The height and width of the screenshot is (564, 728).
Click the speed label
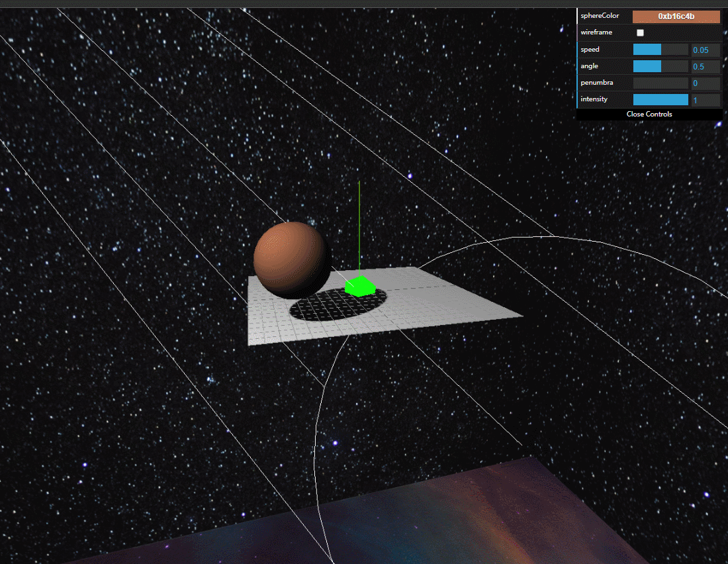[x=590, y=49]
